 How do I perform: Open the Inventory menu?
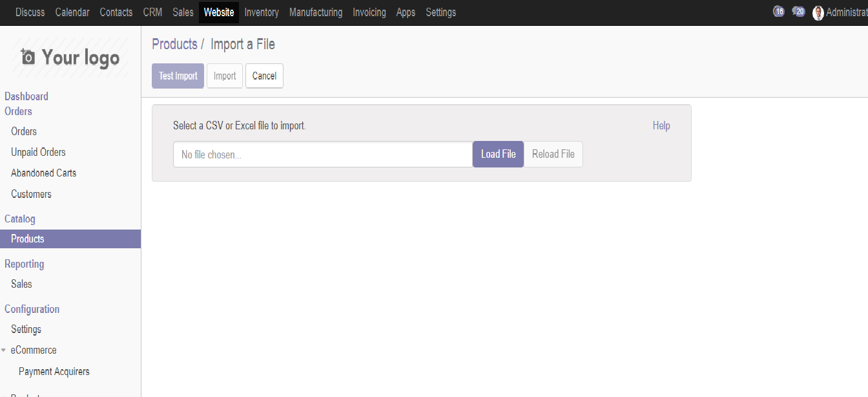(262, 12)
